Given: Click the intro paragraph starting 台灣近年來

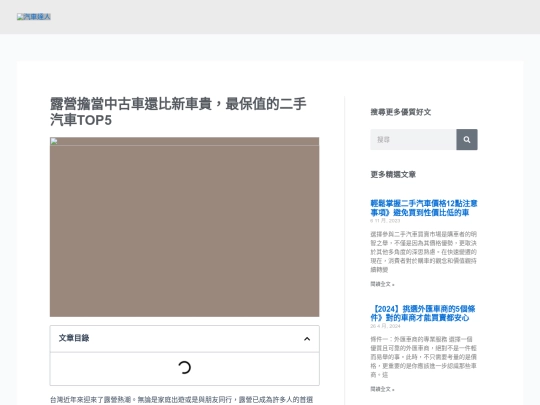Looking at the screenshot, I should click(181, 400).
